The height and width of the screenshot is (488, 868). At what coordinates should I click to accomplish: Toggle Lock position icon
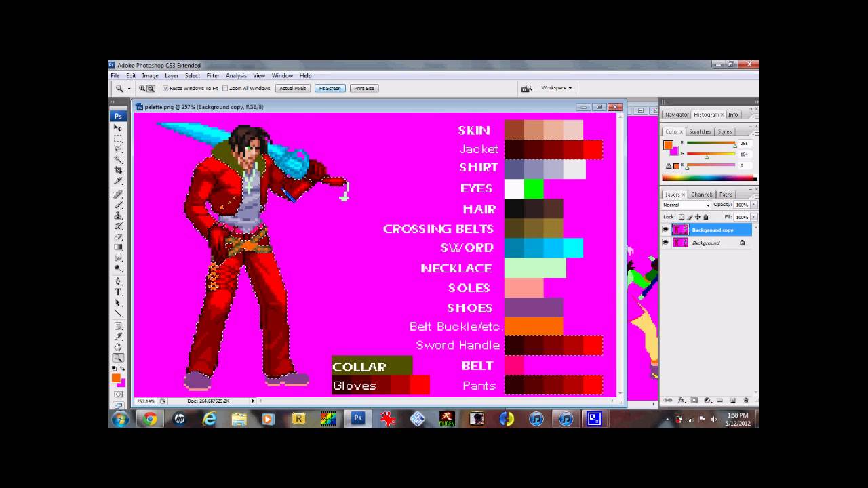click(x=698, y=217)
